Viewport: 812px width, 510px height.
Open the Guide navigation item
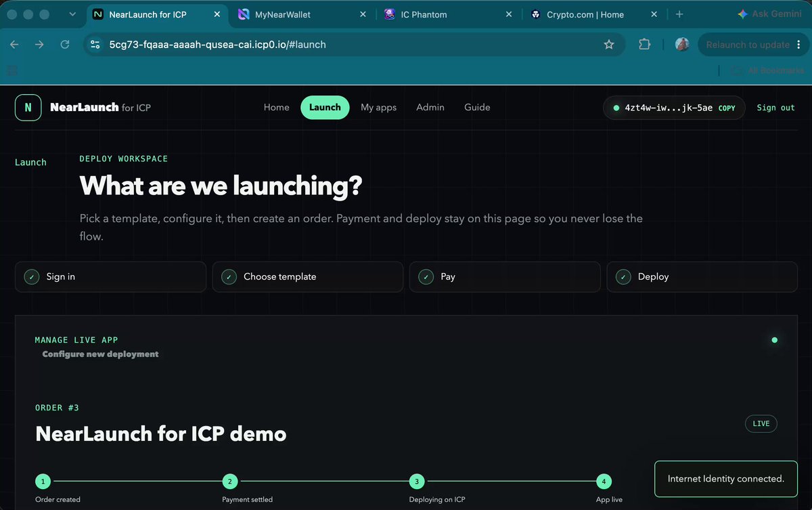click(x=477, y=108)
